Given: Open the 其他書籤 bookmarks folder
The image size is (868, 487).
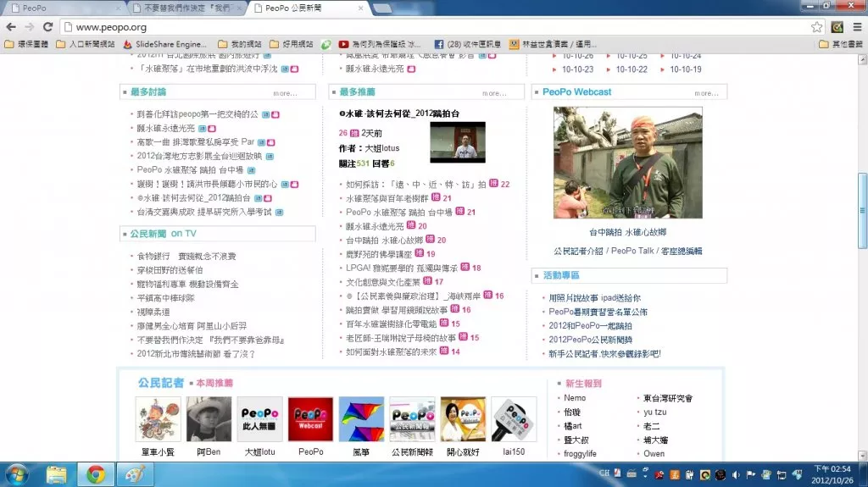Looking at the screenshot, I should tap(840, 44).
